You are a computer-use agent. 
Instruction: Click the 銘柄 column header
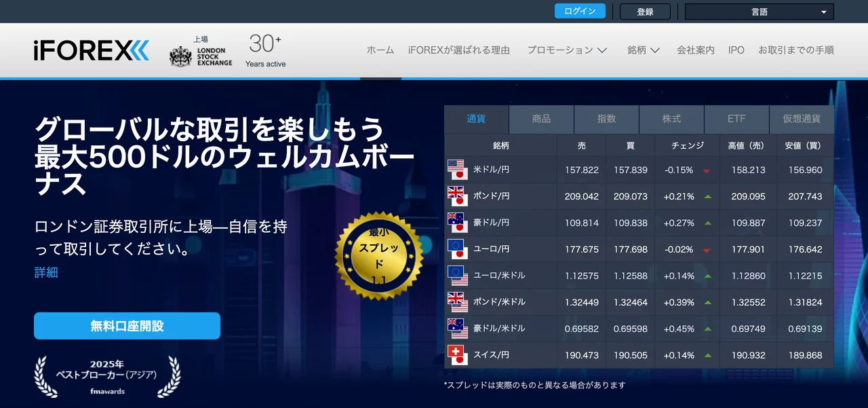point(501,145)
